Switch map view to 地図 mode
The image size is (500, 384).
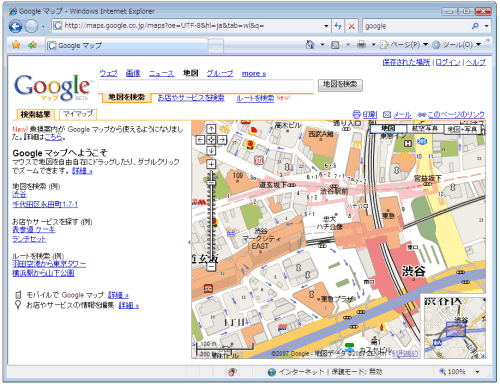point(389,129)
